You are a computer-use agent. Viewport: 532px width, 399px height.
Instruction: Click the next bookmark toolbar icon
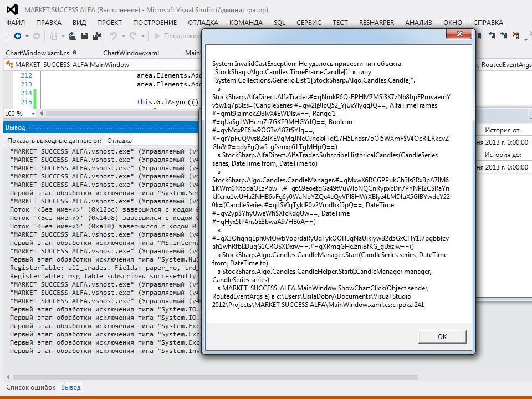tap(504, 35)
